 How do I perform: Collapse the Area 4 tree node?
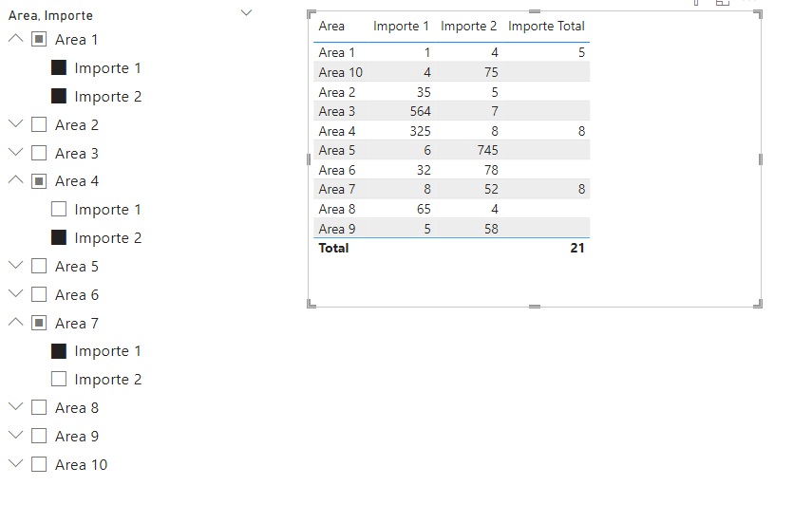coord(16,179)
